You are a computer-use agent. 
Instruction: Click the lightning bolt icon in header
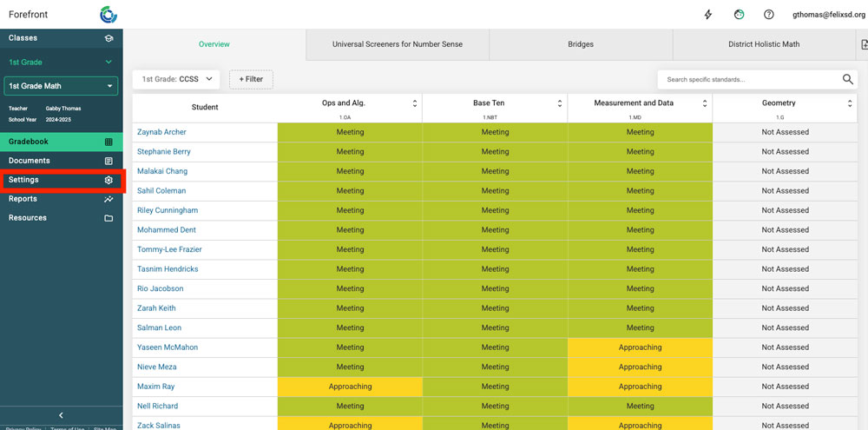[x=708, y=15]
